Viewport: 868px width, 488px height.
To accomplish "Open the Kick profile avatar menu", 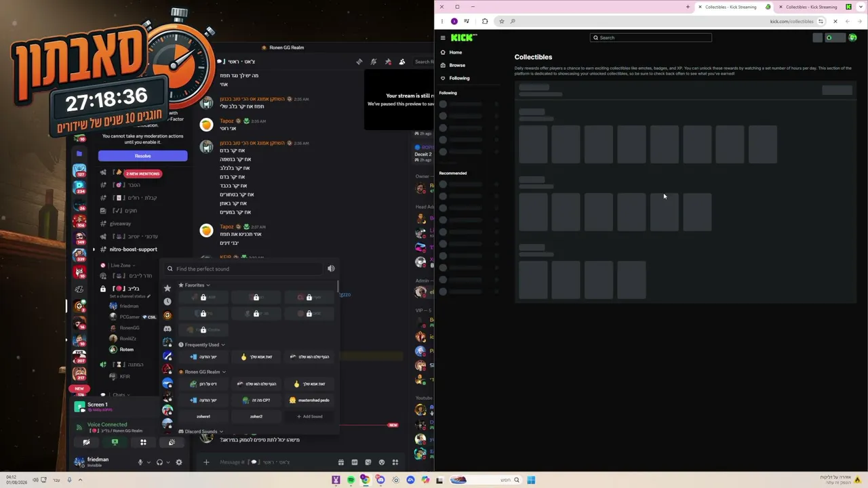I will coord(852,38).
